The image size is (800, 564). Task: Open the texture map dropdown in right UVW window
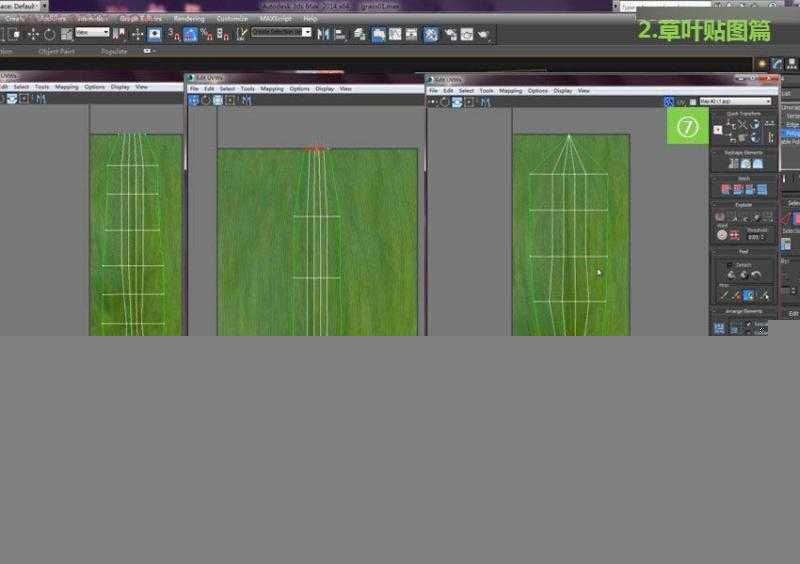coord(735,102)
